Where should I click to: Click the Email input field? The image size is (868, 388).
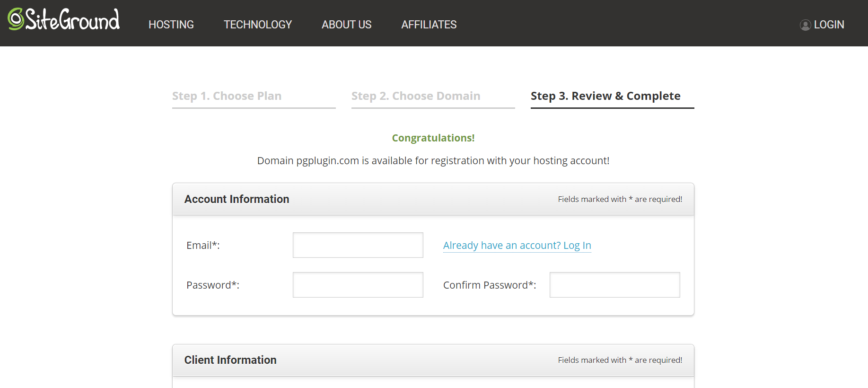pos(358,245)
